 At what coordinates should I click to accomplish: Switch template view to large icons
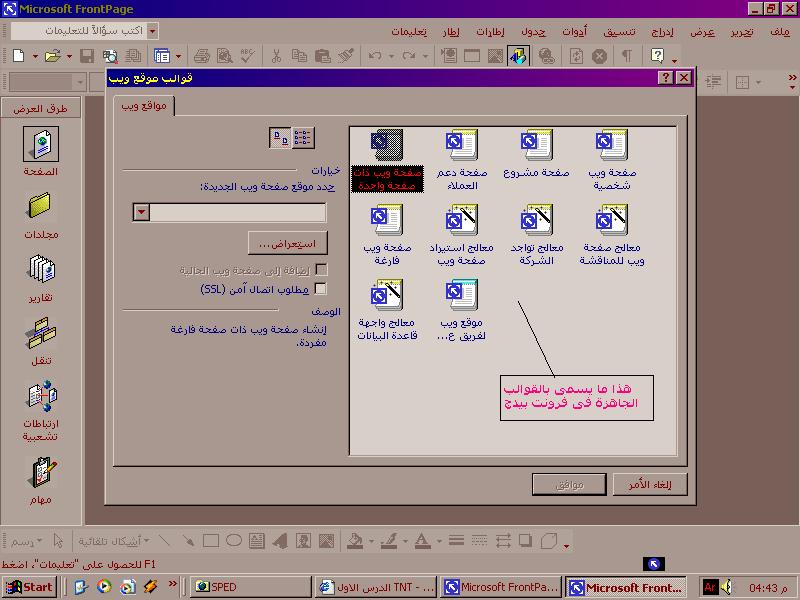click(x=280, y=138)
